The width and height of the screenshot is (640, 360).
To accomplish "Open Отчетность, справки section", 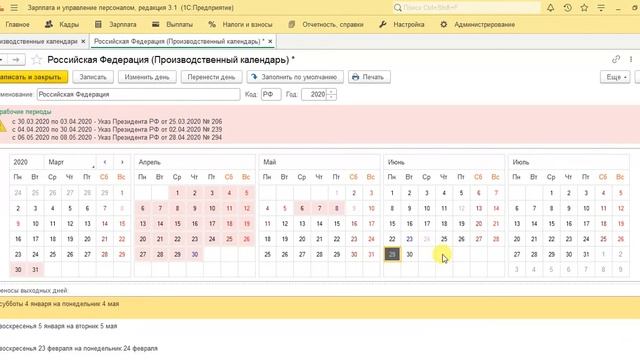I will pos(326,24).
